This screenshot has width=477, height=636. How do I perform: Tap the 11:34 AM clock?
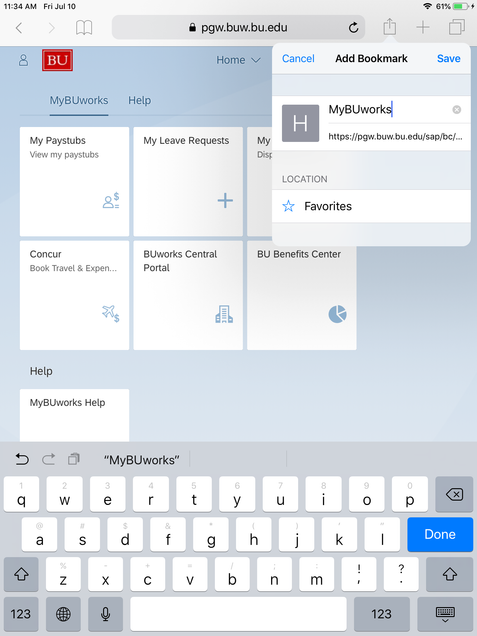click(x=20, y=6)
